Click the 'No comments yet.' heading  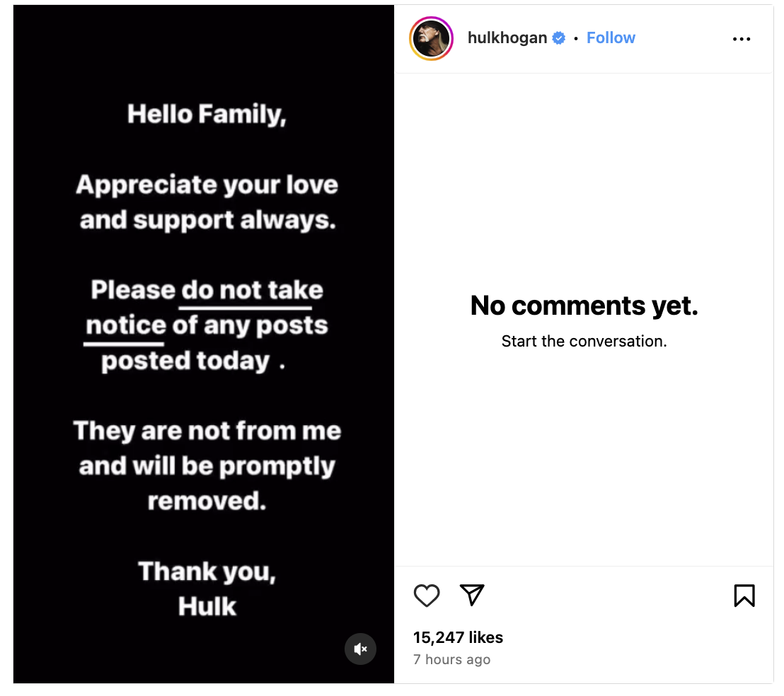(x=584, y=306)
